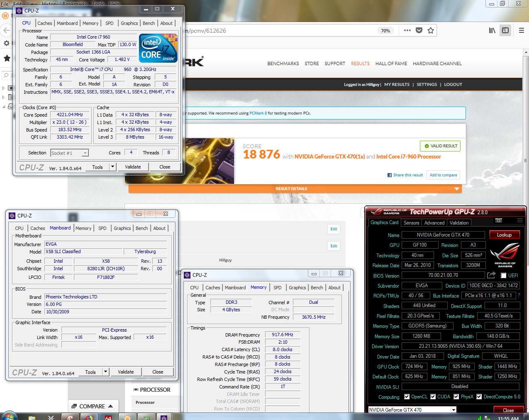The height and width of the screenshot is (420, 529).
Task: Click the CPU-Z title bar icon of top window
Action: (x=19, y=10)
